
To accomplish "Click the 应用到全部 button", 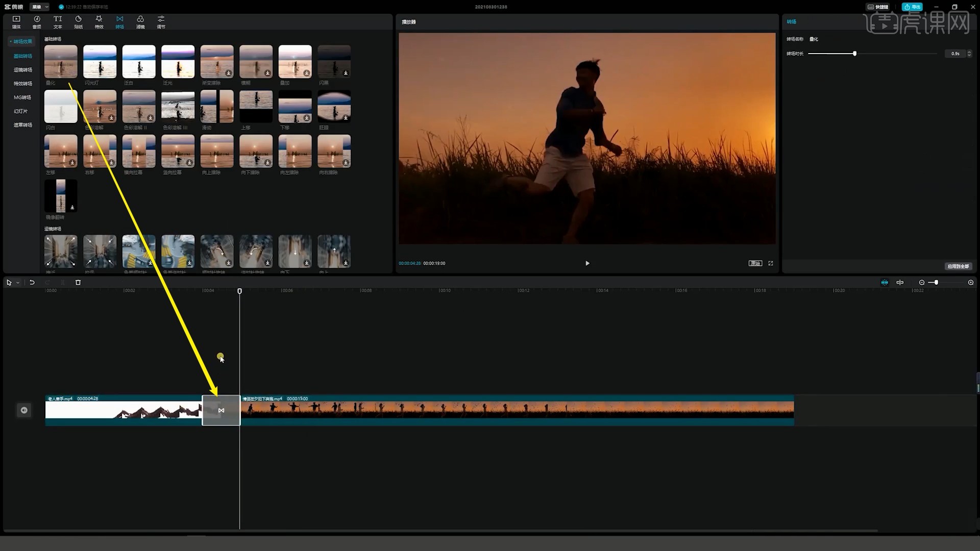I will (958, 266).
